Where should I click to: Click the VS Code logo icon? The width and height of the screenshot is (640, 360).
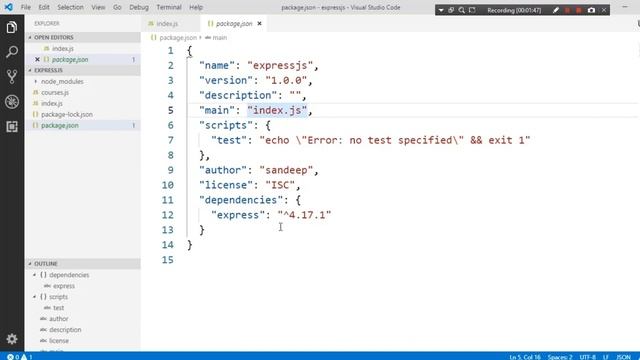click(x=8, y=7)
